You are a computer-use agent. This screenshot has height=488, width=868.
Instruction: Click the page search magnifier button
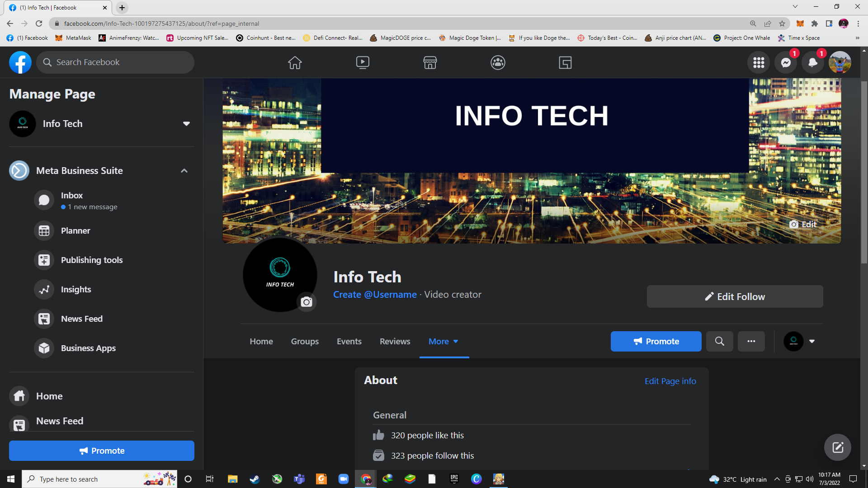[x=719, y=341]
